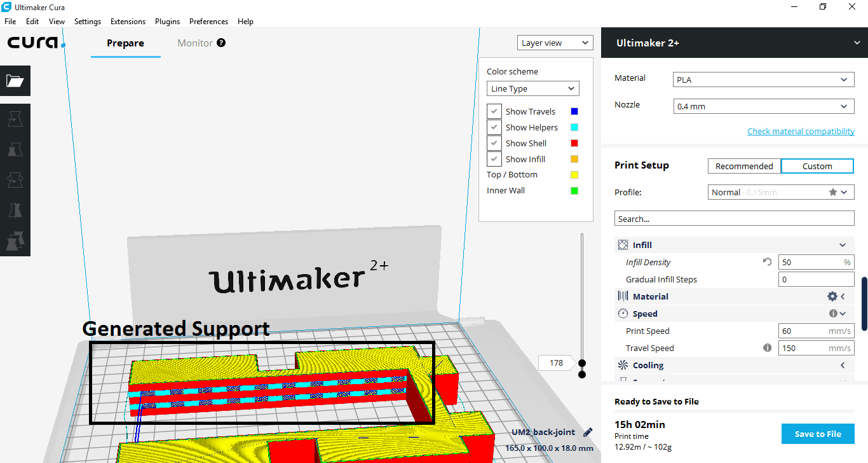This screenshot has width=868, height=463.
Task: Open the Layer view dropdown
Action: (555, 43)
